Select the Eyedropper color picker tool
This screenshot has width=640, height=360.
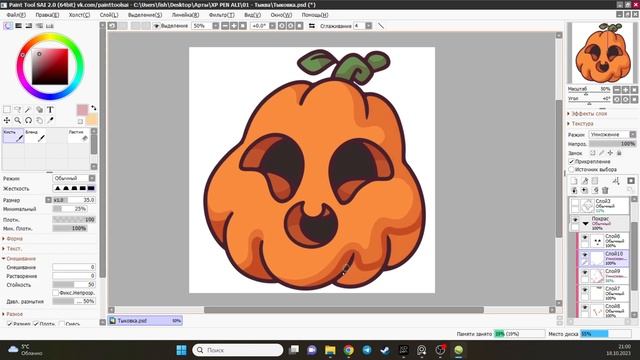click(x=50, y=120)
